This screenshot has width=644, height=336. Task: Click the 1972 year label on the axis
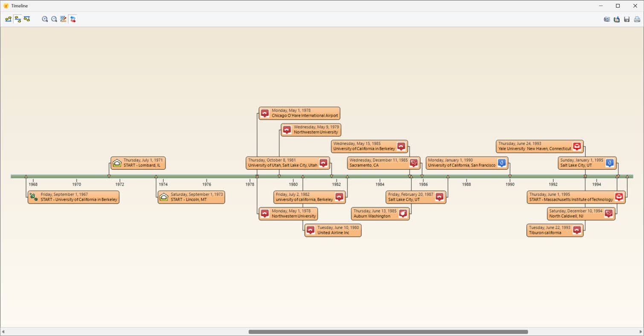[120, 185]
